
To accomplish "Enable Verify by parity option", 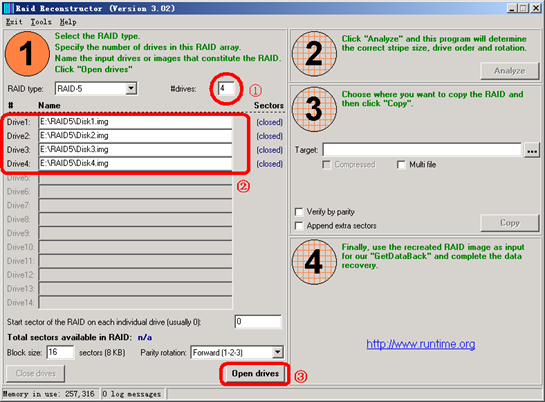I will (299, 212).
